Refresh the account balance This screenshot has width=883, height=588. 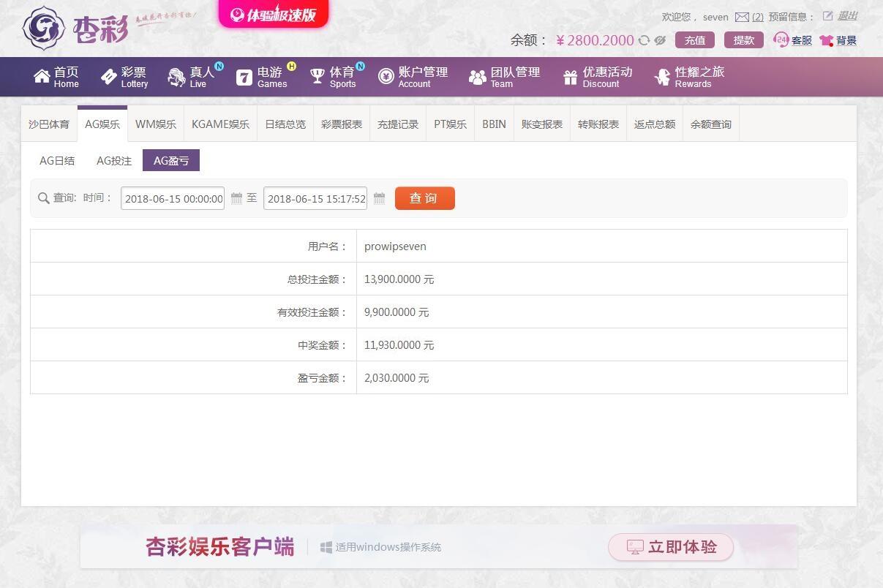tap(644, 40)
